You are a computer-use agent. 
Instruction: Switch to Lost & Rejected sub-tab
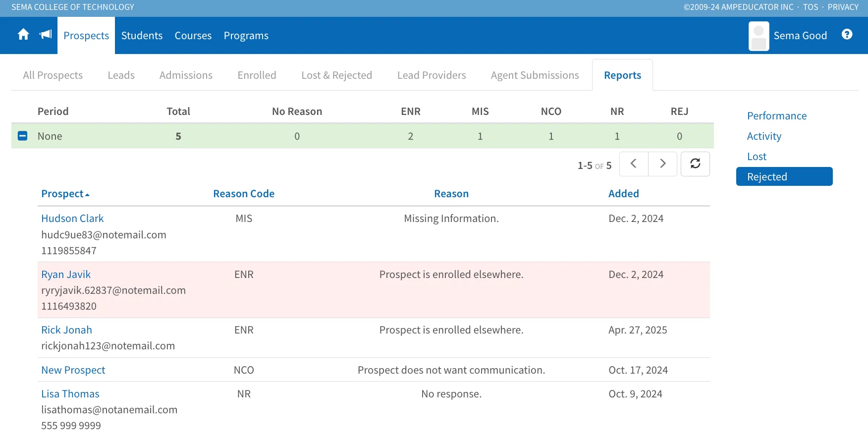[337, 75]
